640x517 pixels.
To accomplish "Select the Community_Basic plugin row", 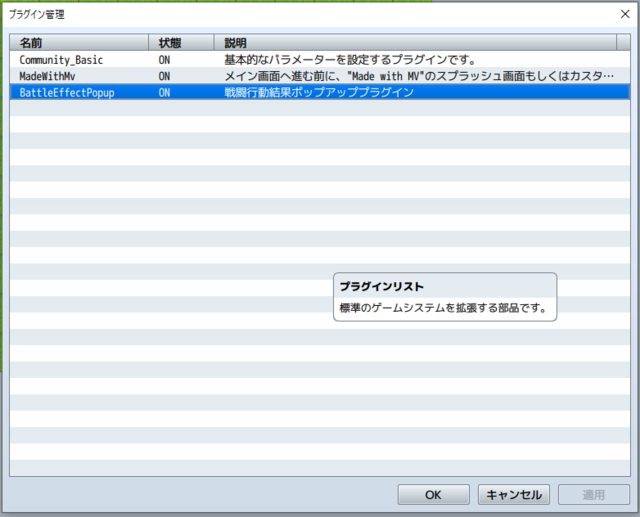I will [x=320, y=60].
